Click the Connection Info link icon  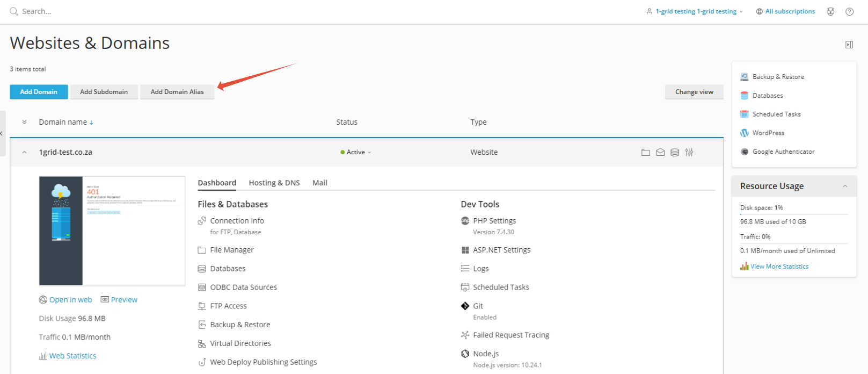pyautogui.click(x=202, y=221)
